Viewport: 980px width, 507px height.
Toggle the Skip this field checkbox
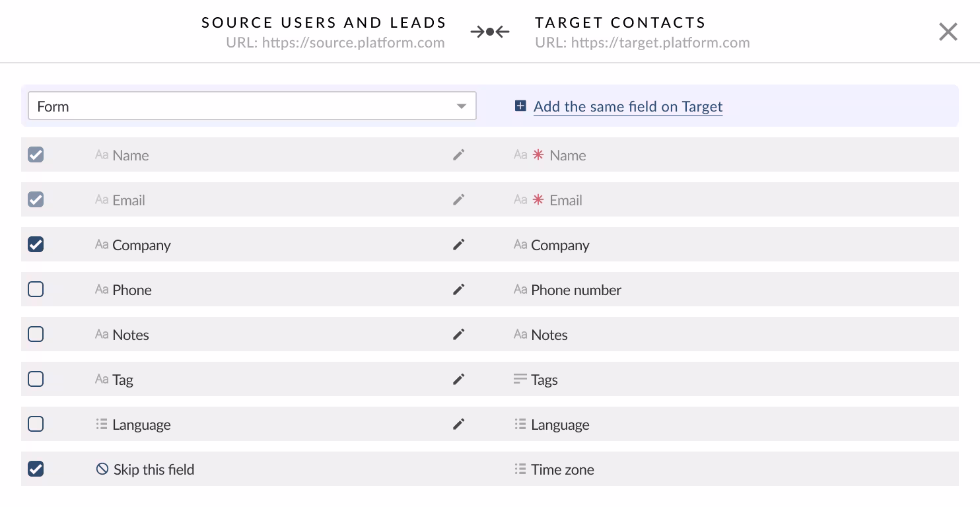[36, 469]
